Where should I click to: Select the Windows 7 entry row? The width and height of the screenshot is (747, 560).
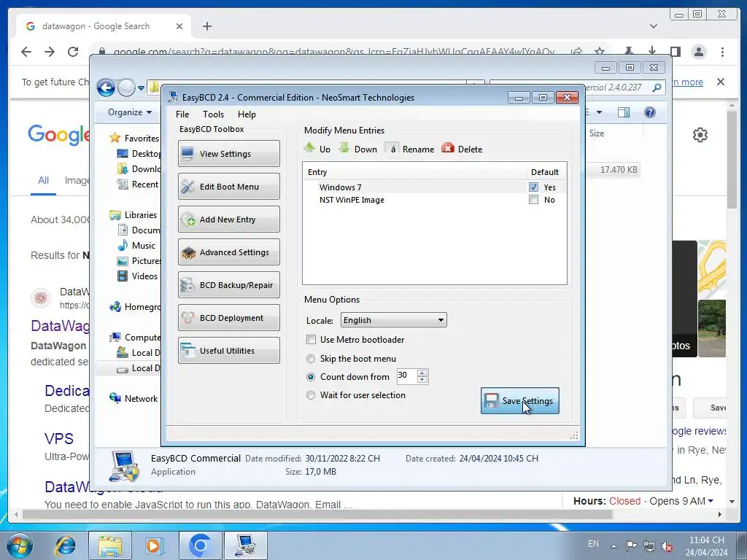[434, 187]
